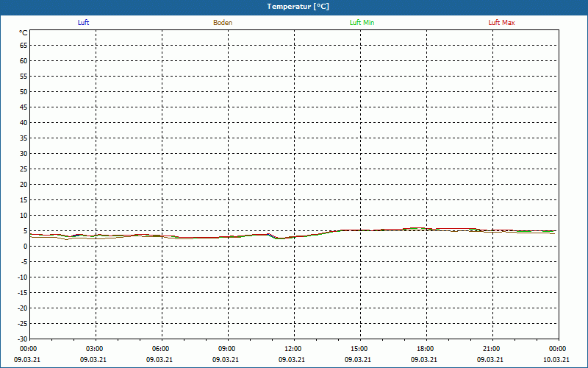
Task: Click the 09.03.21 date under 12:00
Action: tap(291, 360)
